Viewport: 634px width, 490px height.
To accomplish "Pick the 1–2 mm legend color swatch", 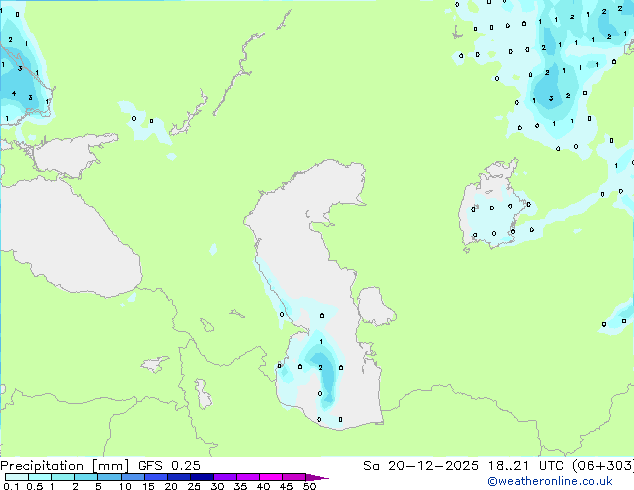I will click(x=63, y=477).
